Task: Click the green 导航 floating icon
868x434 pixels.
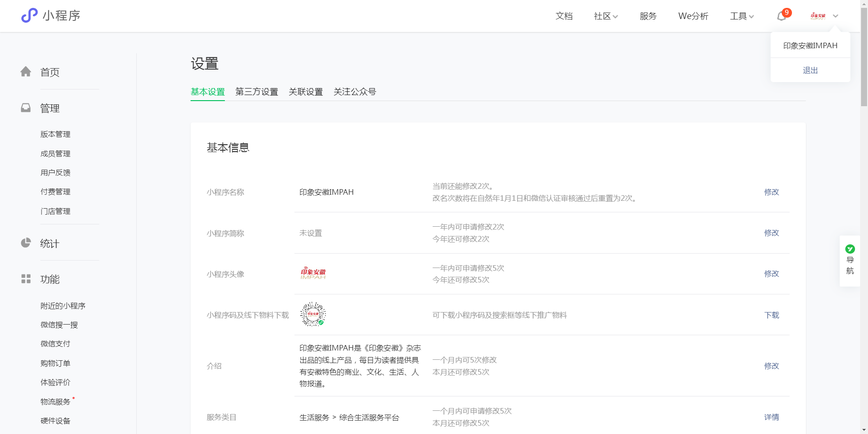Action: coord(850,249)
